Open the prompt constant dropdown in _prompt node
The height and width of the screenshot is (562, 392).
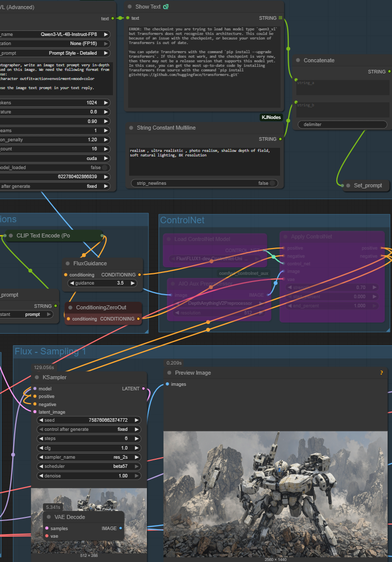pyautogui.click(x=26, y=314)
